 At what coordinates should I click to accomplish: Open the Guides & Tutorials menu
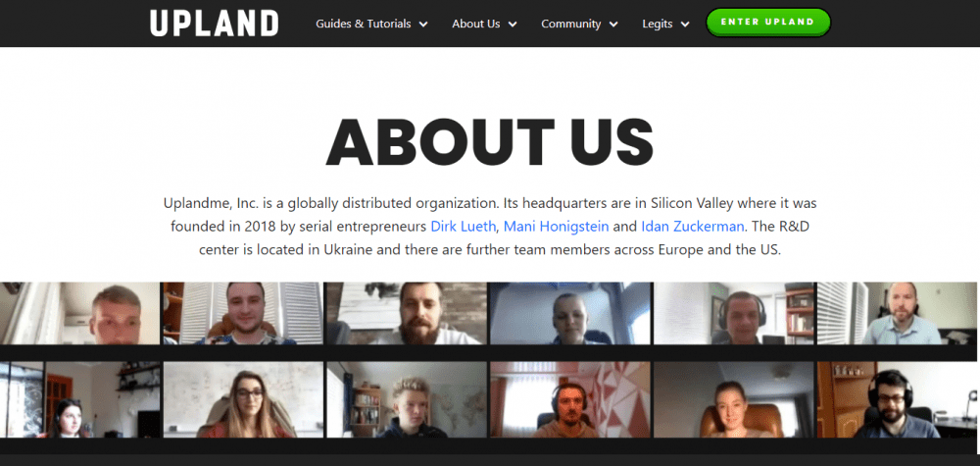[x=364, y=24]
